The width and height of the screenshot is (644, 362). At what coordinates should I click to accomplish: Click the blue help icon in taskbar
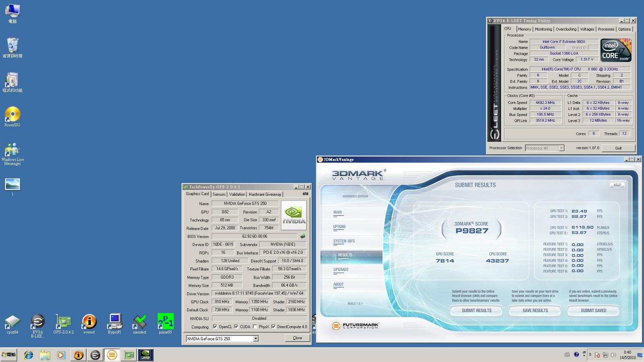(576, 354)
